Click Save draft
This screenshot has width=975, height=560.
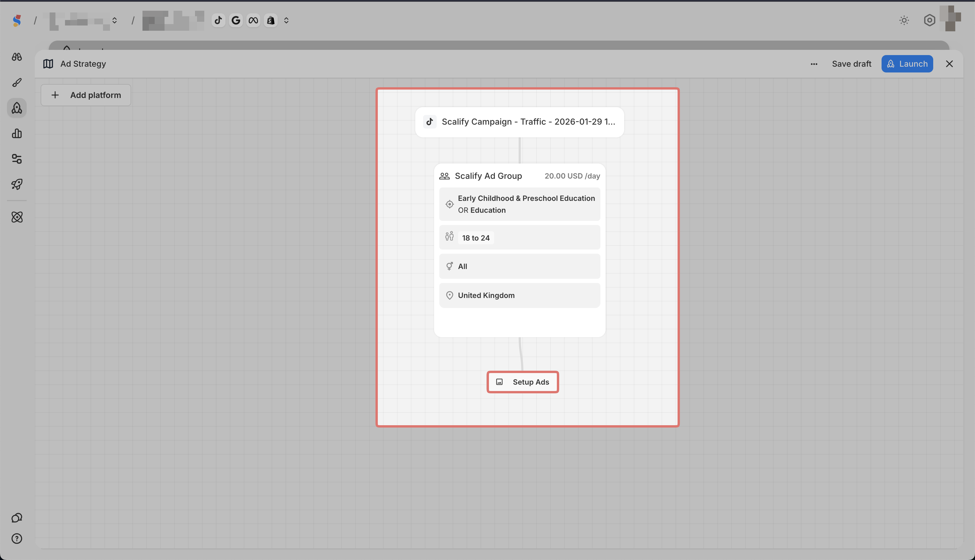point(851,64)
